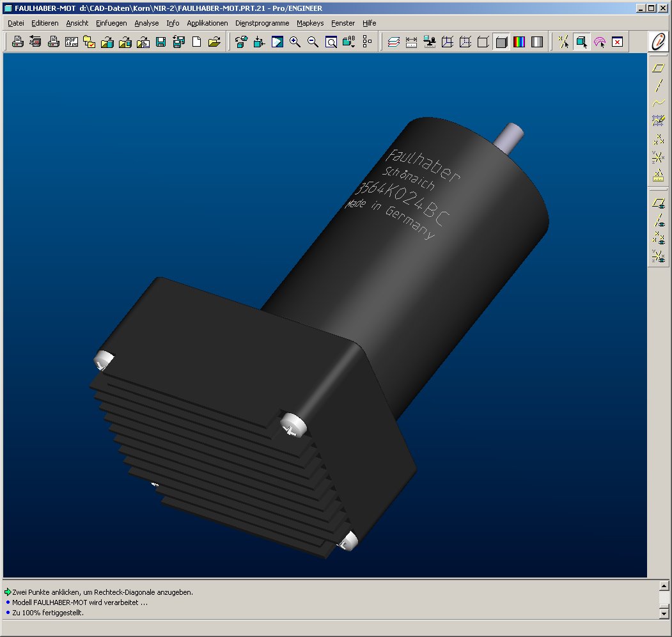Toggle coordinate systems visibility eye icon

point(659,256)
